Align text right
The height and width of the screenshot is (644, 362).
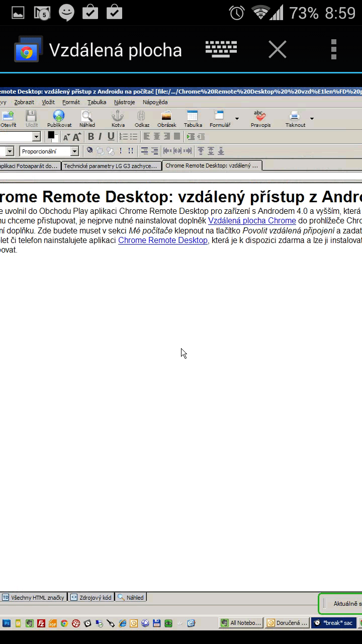167,136
